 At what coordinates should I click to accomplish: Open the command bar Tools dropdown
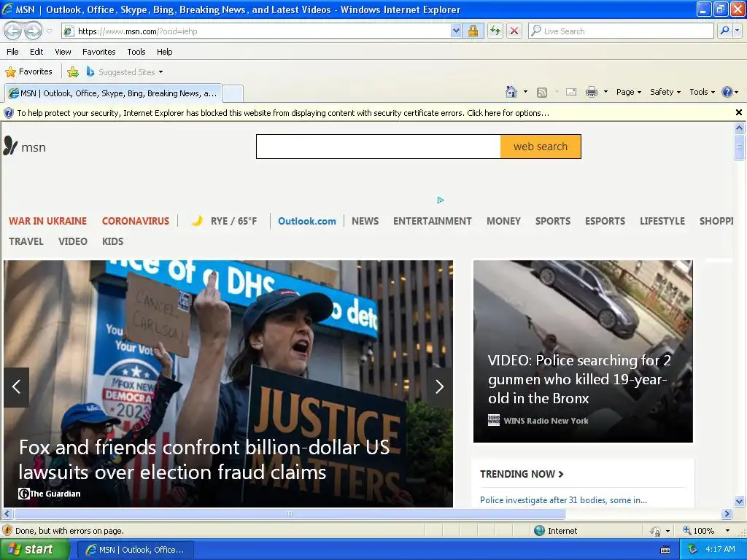pyautogui.click(x=702, y=92)
